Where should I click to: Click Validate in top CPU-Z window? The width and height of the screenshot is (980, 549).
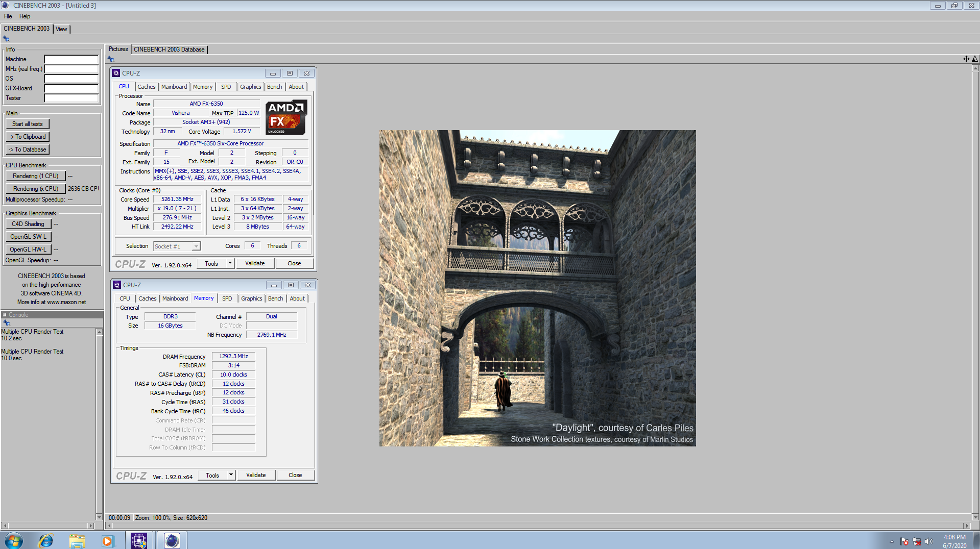pyautogui.click(x=255, y=263)
